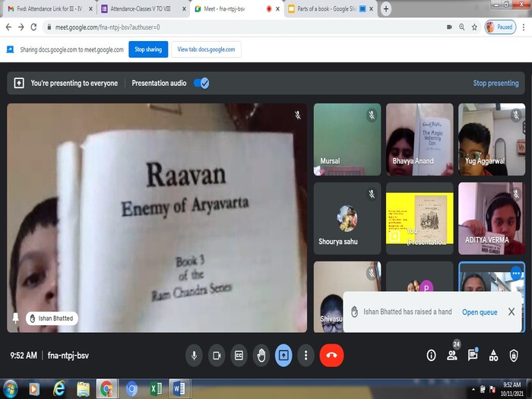Leave the call with red hang-up button
This screenshot has height=399, width=532.
click(x=331, y=355)
